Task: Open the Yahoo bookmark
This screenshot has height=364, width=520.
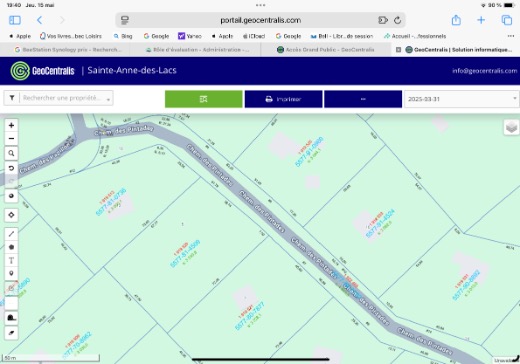Action: 190,36
